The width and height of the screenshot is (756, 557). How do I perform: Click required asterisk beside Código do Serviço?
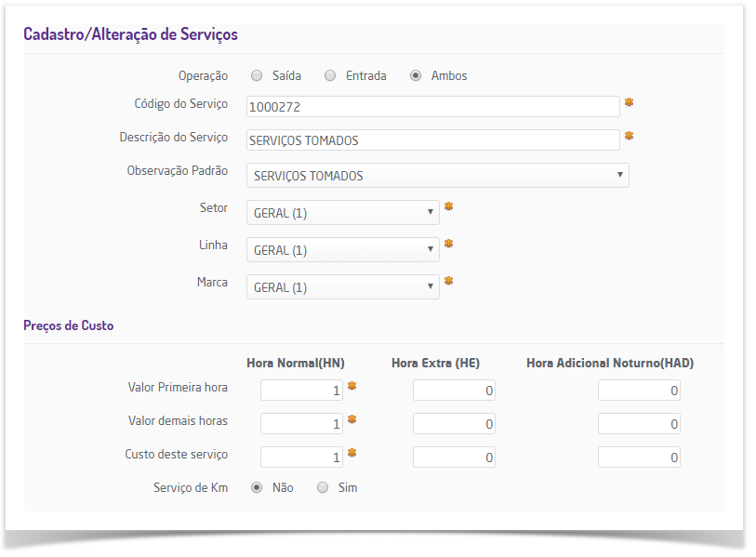click(x=629, y=102)
